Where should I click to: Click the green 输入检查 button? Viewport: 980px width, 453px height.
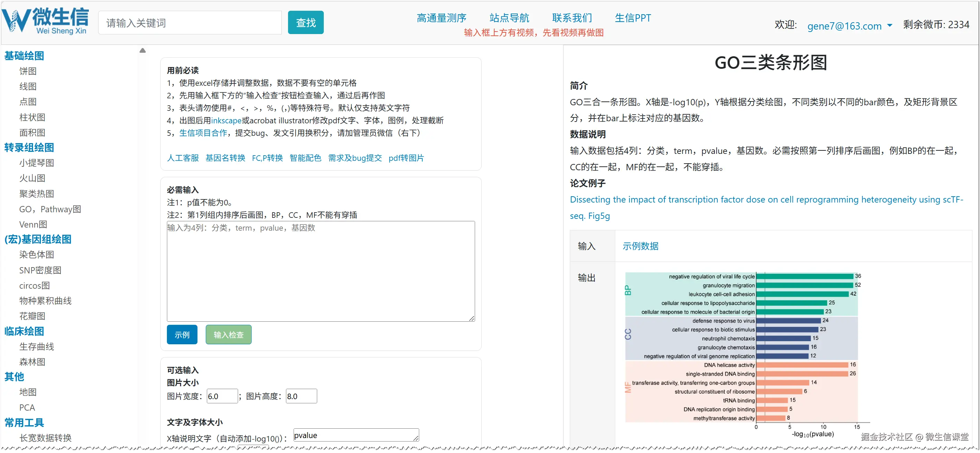[x=228, y=335]
